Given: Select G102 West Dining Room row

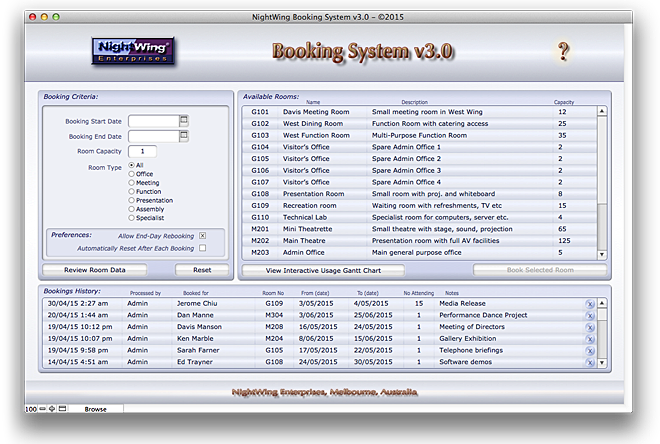Looking at the screenshot, I should 420,124.
